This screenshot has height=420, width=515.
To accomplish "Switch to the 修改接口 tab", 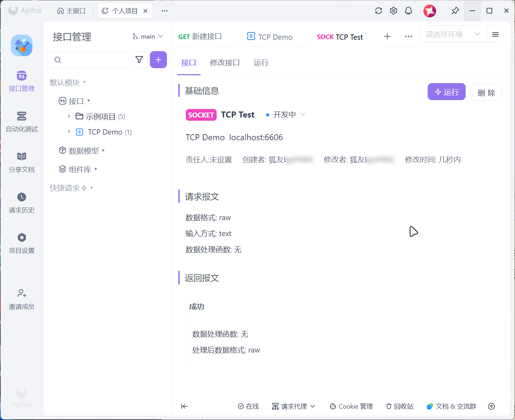I will (225, 63).
